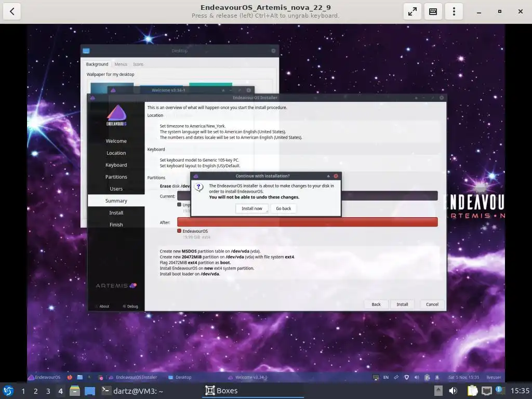Image resolution: width=532 pixels, height=399 pixels.
Task: Click the red EndeavourOS partition legend swatch
Action: click(x=179, y=231)
